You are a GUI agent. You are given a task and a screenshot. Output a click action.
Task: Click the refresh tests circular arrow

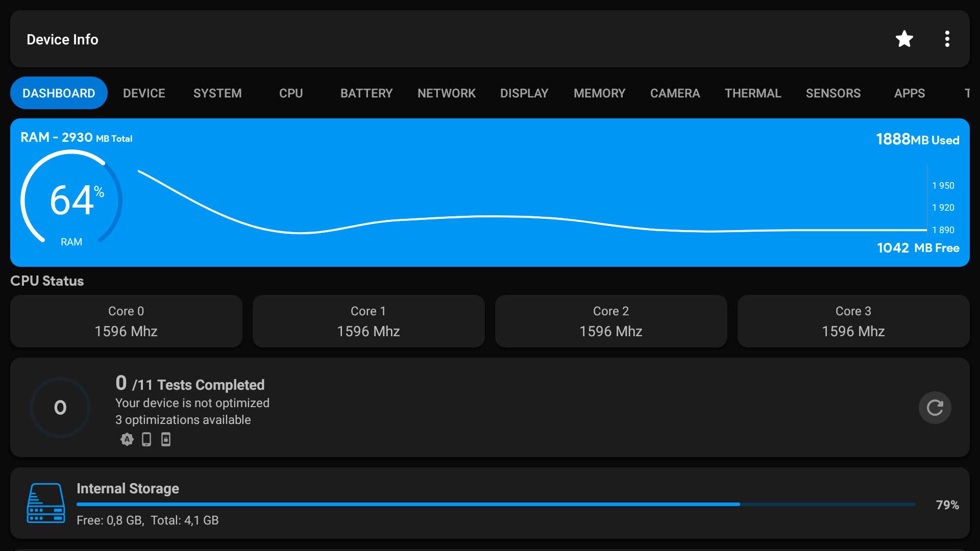point(935,408)
